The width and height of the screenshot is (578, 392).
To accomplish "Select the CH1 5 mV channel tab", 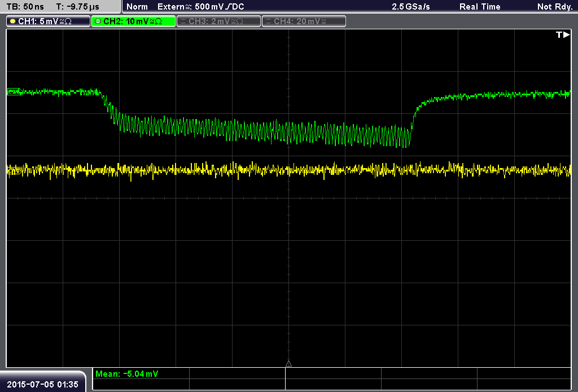I will (x=49, y=21).
